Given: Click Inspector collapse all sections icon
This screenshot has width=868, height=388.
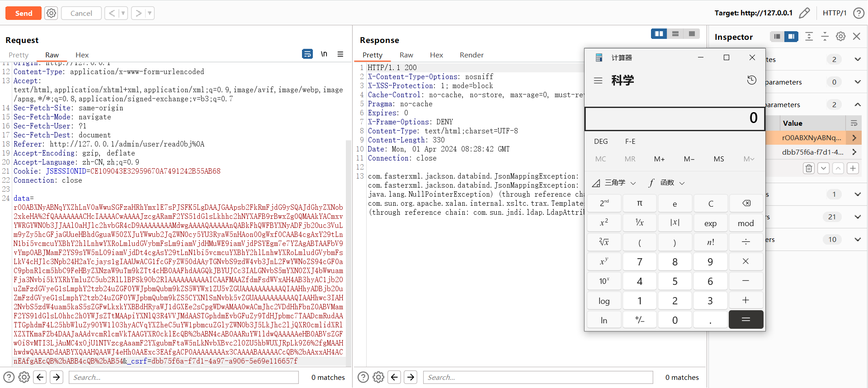Looking at the screenshot, I should [825, 36].
